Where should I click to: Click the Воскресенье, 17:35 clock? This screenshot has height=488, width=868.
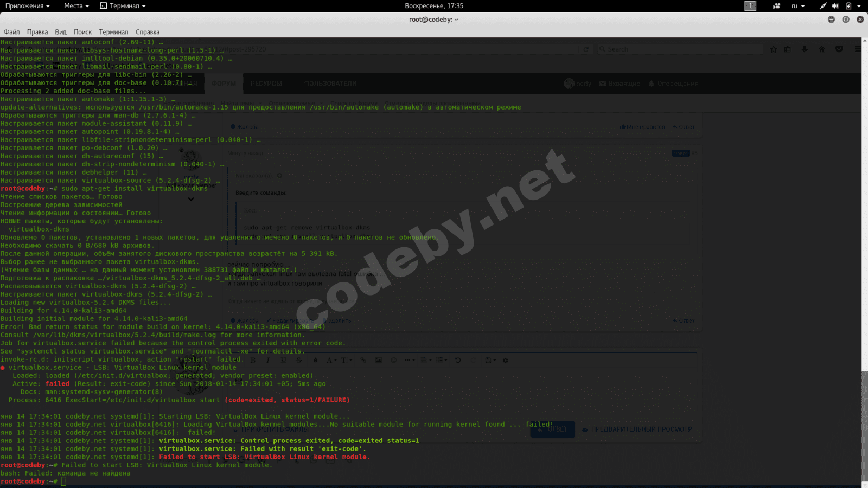click(434, 6)
